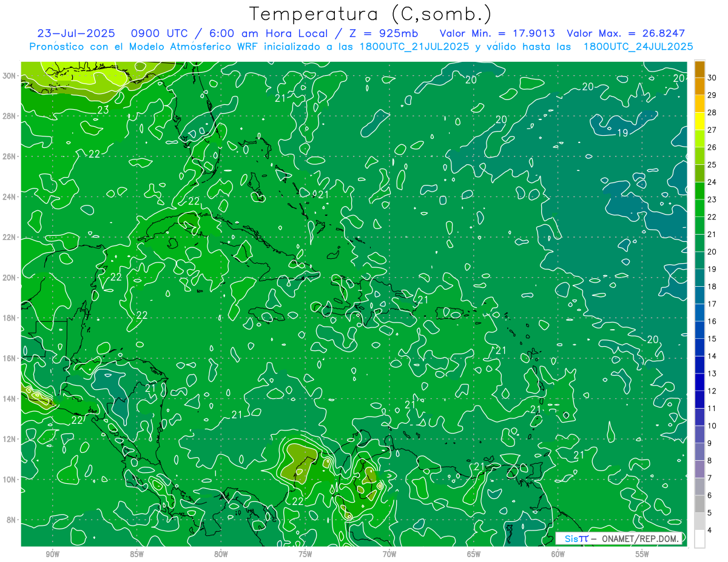Click legend value '28' on the color scale
The image size is (728, 562).
click(712, 113)
